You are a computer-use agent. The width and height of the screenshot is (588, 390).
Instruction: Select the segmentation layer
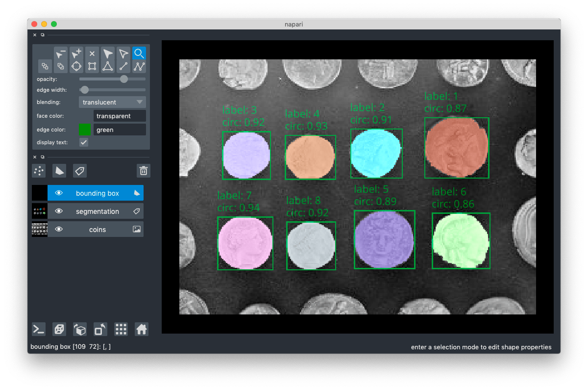tap(97, 211)
